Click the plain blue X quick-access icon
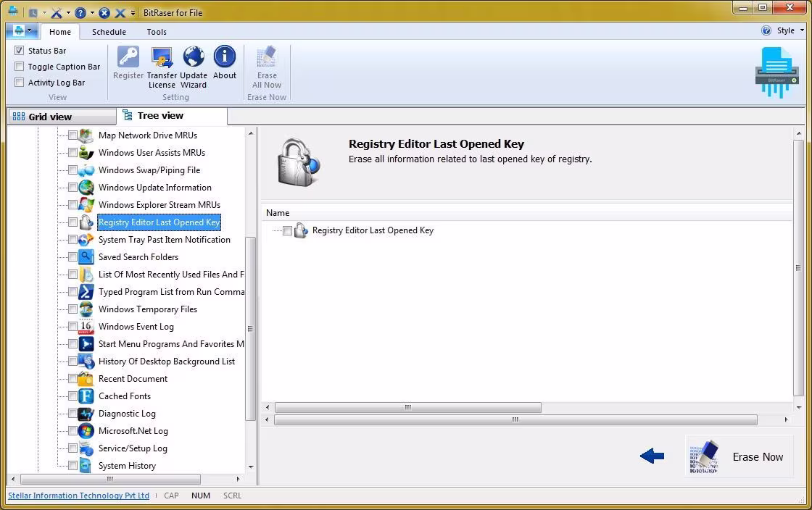This screenshot has height=510, width=812. point(120,12)
